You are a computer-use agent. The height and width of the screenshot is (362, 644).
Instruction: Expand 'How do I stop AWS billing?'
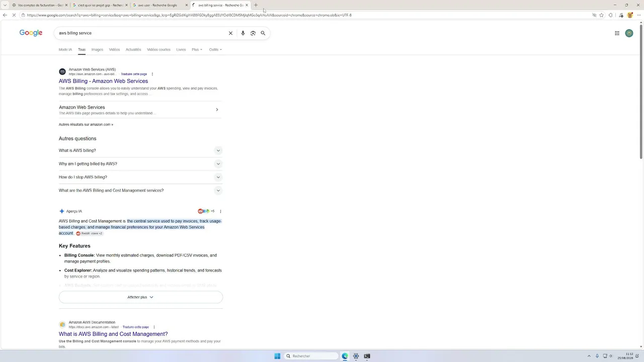(140, 177)
